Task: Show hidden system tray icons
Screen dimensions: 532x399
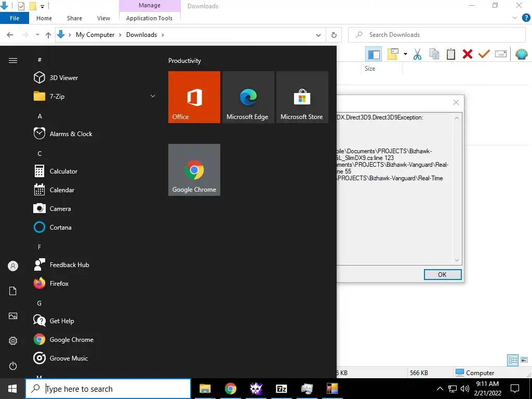Action: coord(440,389)
